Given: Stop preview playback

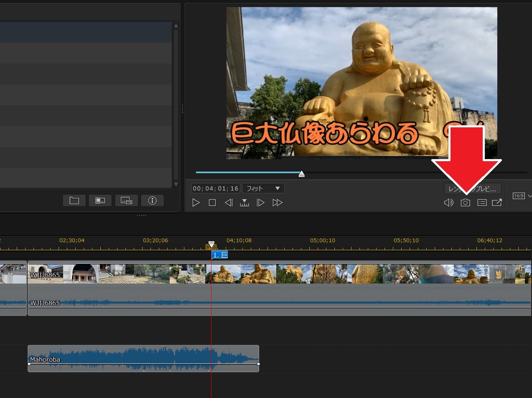Looking at the screenshot, I should [x=212, y=203].
